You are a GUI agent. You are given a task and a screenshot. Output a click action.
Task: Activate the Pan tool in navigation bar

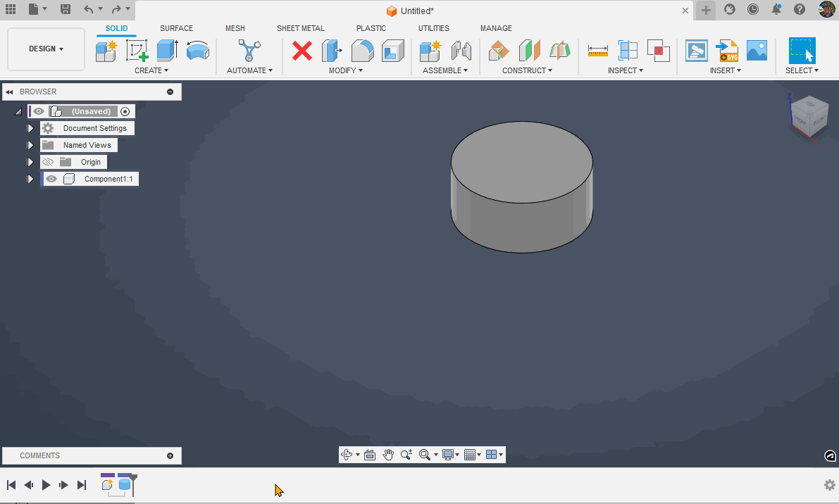coord(388,454)
